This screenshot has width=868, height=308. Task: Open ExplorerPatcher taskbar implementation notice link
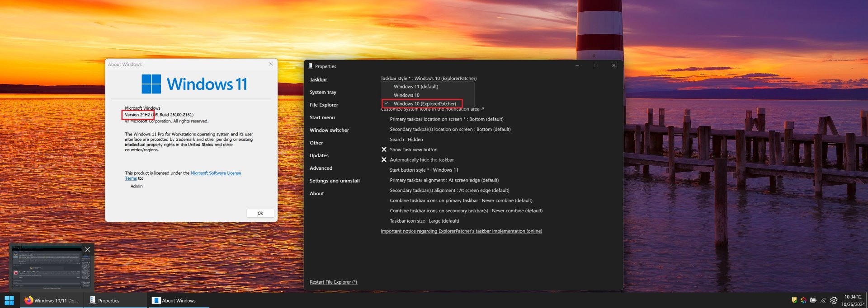click(x=461, y=231)
